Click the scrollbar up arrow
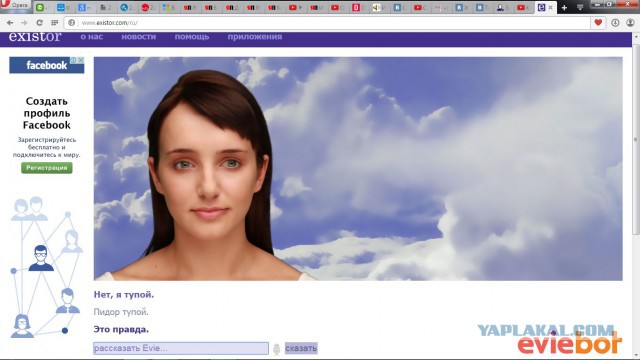 [636, 37]
